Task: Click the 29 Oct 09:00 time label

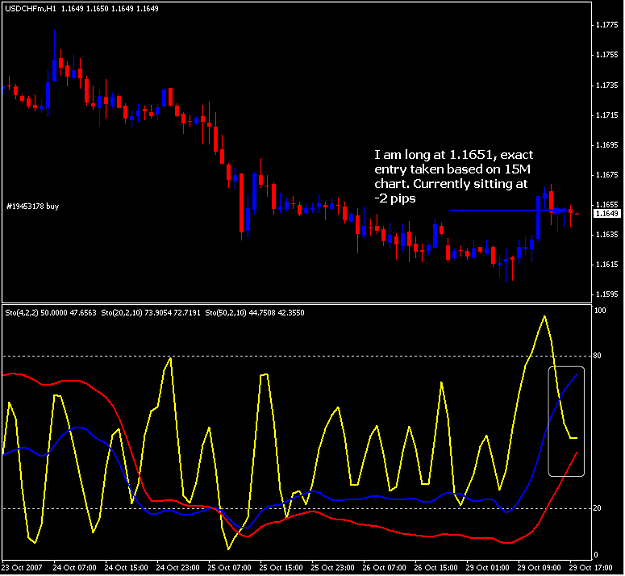Action: point(539,568)
